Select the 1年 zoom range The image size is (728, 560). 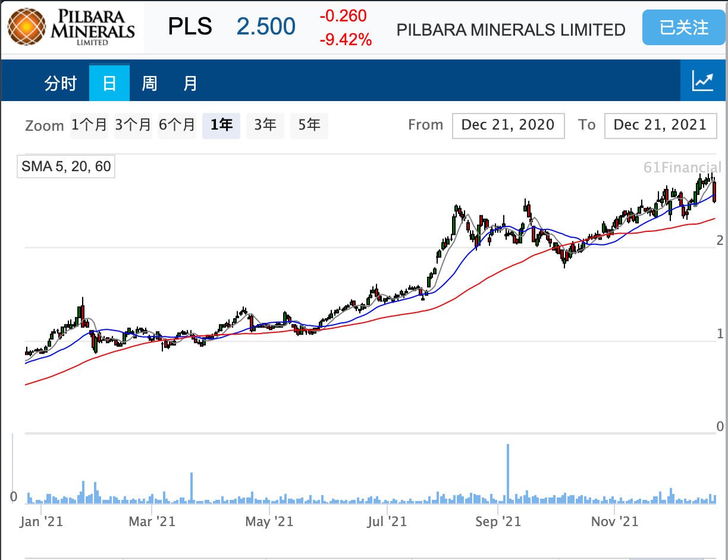pos(221,125)
